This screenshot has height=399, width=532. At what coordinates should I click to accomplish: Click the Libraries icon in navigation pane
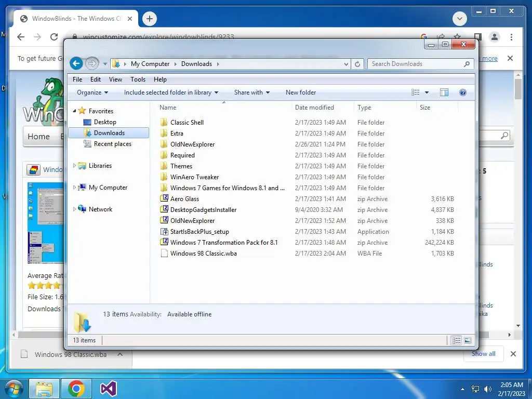(x=82, y=166)
